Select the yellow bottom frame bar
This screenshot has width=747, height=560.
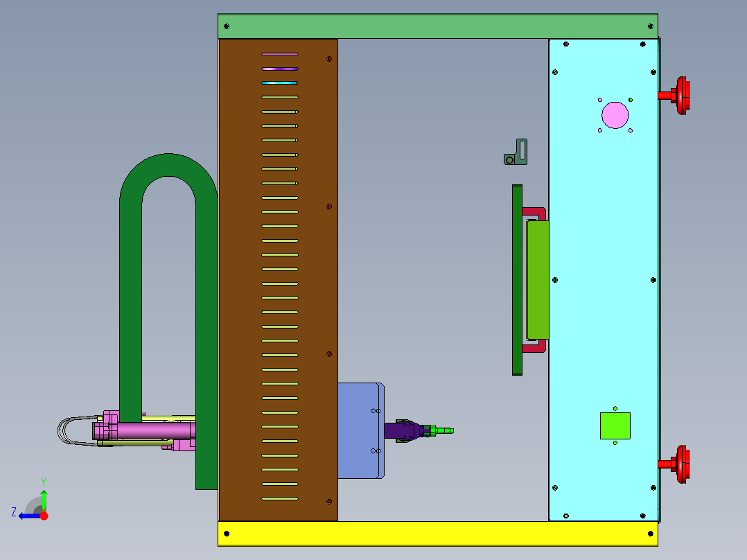click(x=438, y=533)
